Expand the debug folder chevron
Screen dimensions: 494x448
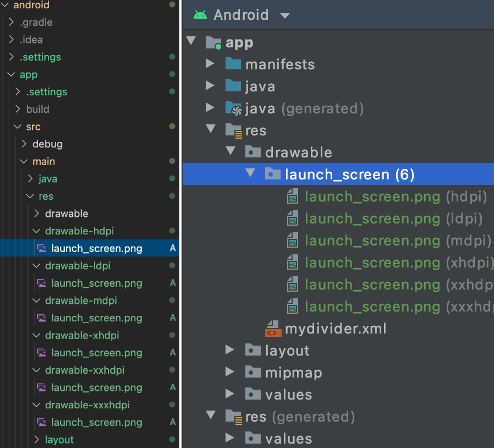(24, 144)
